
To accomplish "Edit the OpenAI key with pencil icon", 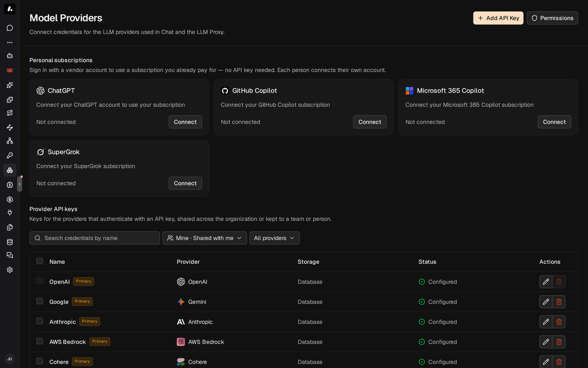I will coord(546,282).
